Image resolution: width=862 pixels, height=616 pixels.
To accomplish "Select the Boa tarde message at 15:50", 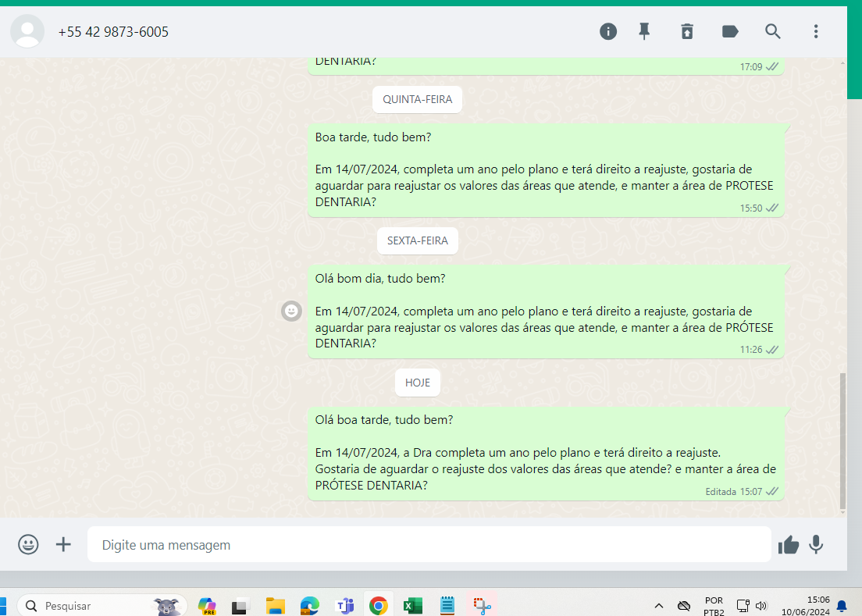I will tap(546, 170).
